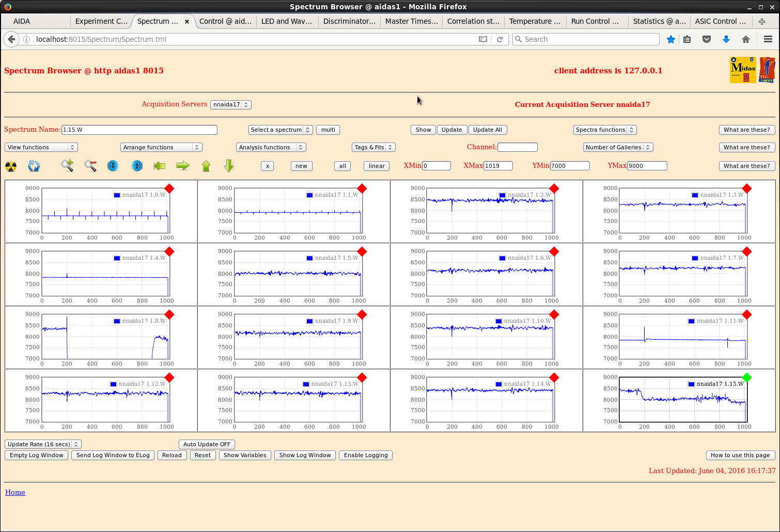The height and width of the screenshot is (532, 780).
Task: Click Send Log Window to ELog
Action: tap(113, 455)
